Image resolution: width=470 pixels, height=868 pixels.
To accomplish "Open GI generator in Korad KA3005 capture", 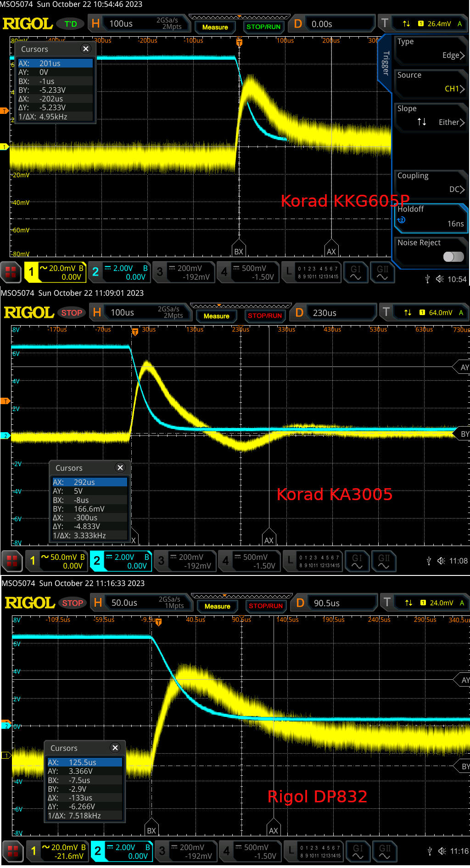I will [357, 561].
